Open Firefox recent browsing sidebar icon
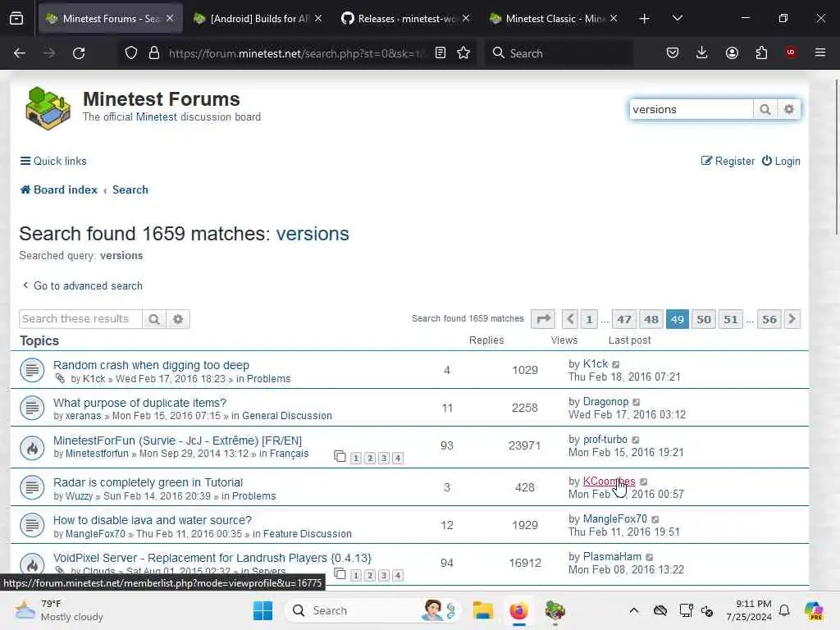Screen dimensions: 840x630 (16, 19)
